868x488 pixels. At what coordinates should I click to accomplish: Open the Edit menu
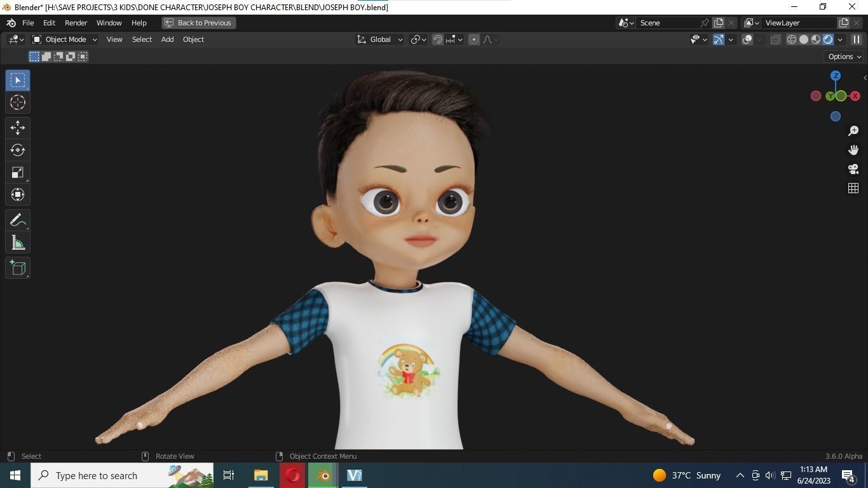point(49,23)
